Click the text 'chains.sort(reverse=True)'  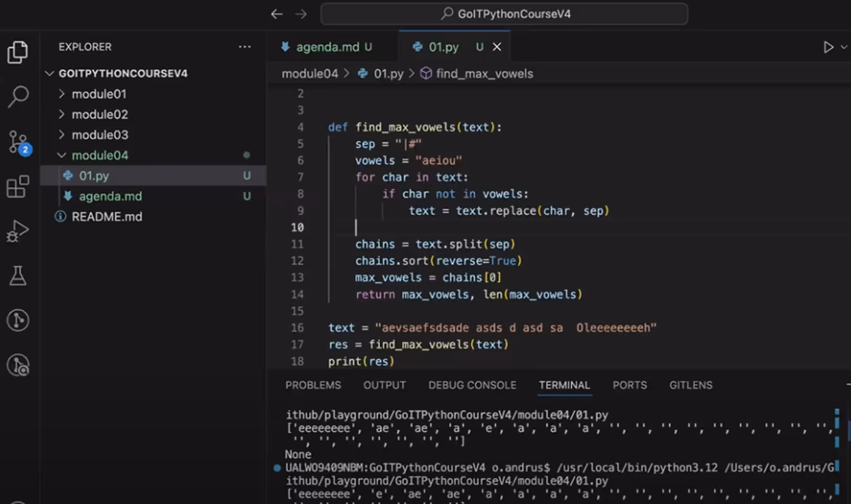(x=439, y=261)
